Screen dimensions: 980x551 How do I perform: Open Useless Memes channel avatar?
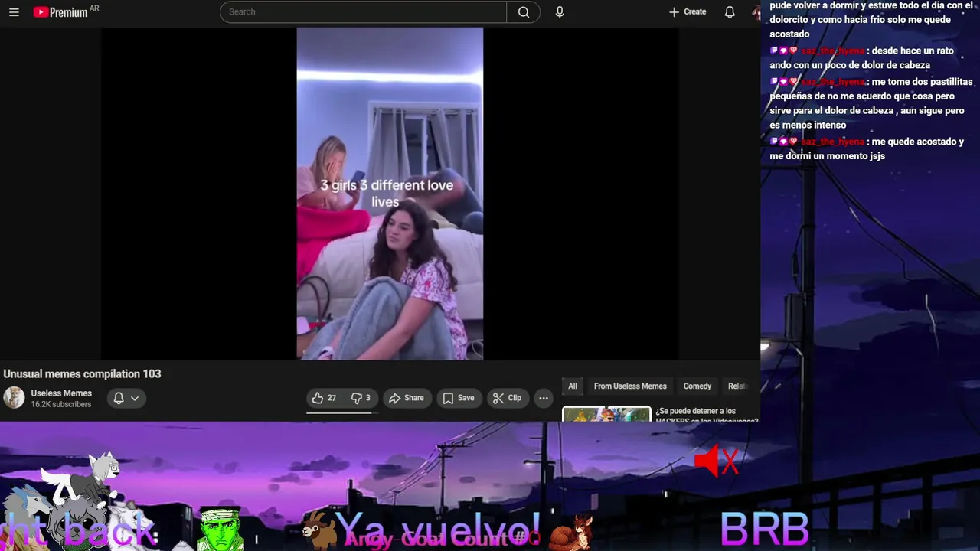coord(14,398)
